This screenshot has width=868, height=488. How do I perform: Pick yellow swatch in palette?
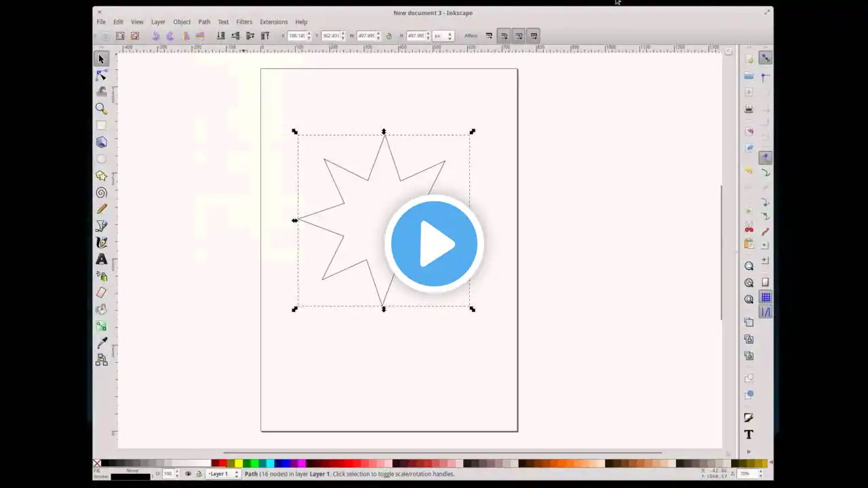[238, 464]
